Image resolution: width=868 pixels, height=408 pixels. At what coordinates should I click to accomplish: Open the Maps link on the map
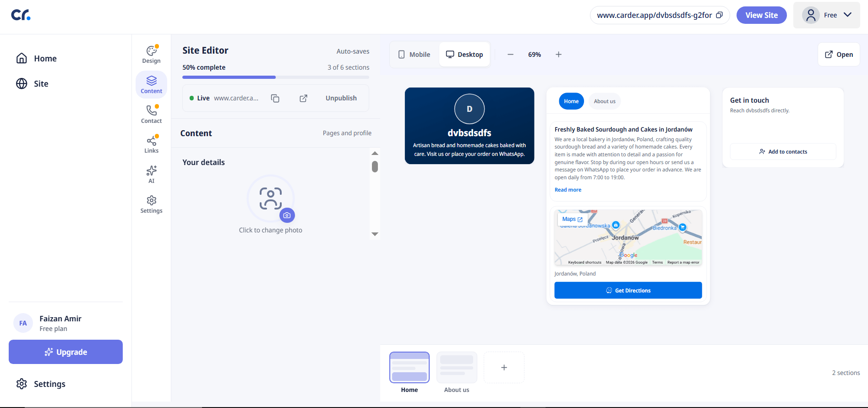[572, 219]
